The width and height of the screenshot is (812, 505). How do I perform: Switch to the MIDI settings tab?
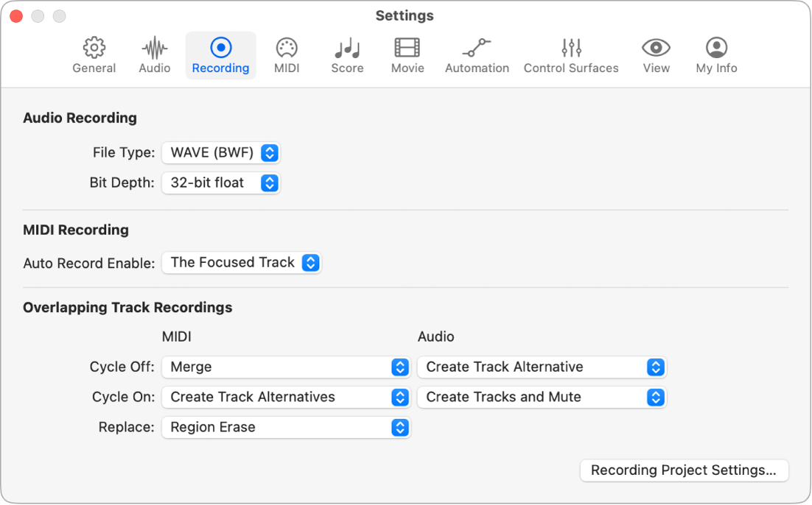coord(286,54)
